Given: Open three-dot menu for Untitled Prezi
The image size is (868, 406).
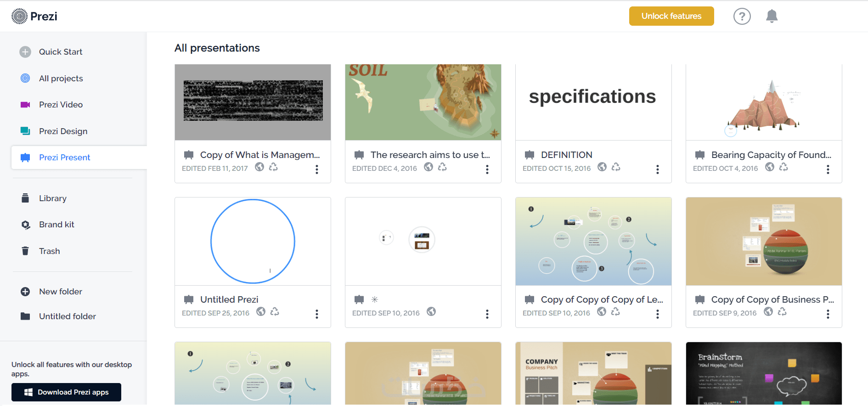Looking at the screenshot, I should tap(317, 314).
